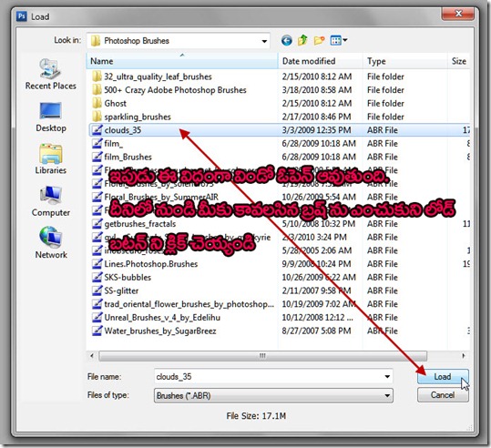Click the ABR icon beside SKS-bubbles
Viewport: 491px width, 448px height.
click(x=97, y=278)
